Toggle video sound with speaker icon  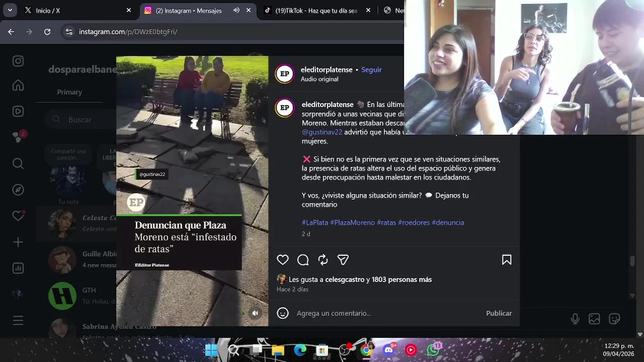click(x=255, y=313)
